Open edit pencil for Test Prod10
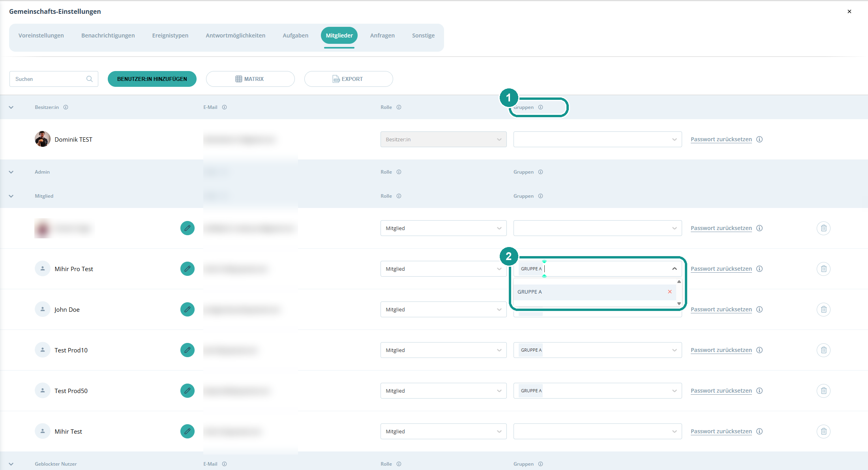 [187, 350]
